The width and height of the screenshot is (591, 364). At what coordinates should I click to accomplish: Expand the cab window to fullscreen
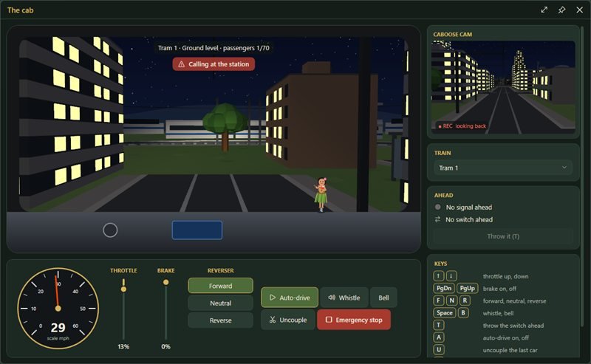(x=544, y=10)
